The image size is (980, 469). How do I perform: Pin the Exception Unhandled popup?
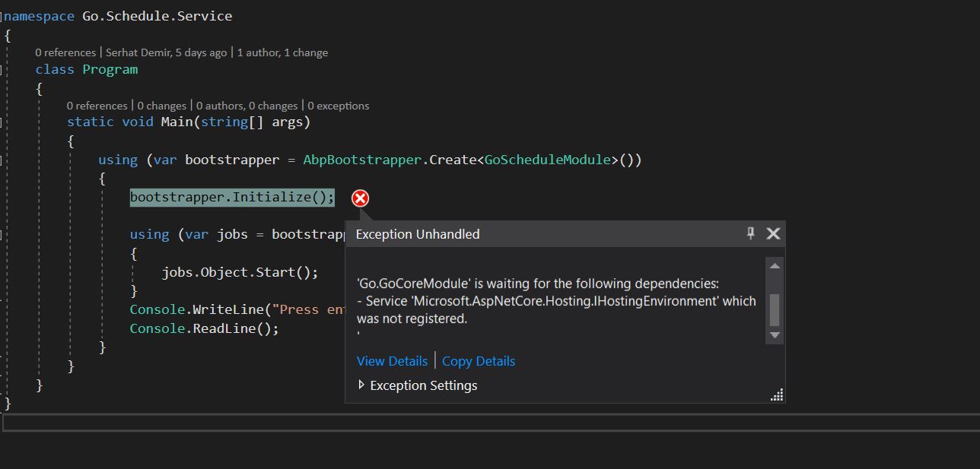pos(751,233)
